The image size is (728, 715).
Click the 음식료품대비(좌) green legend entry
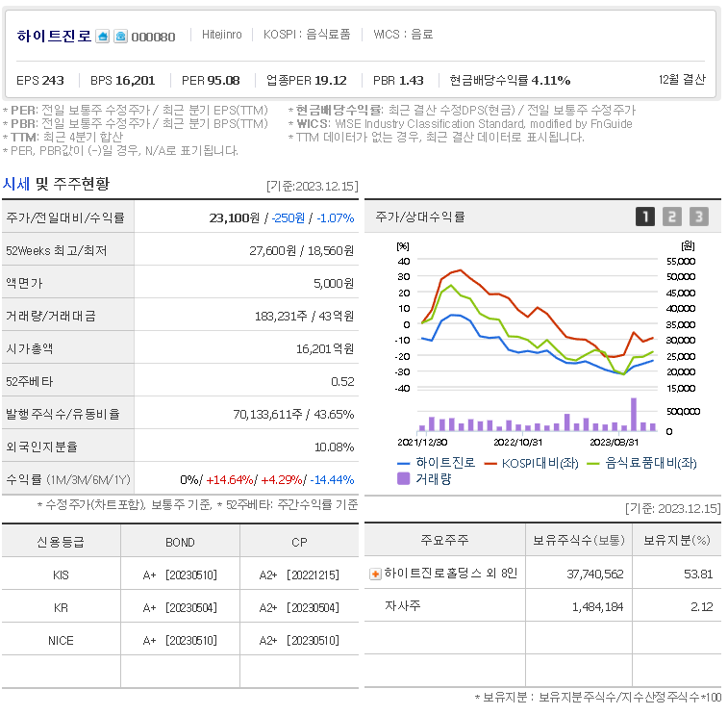point(641,463)
